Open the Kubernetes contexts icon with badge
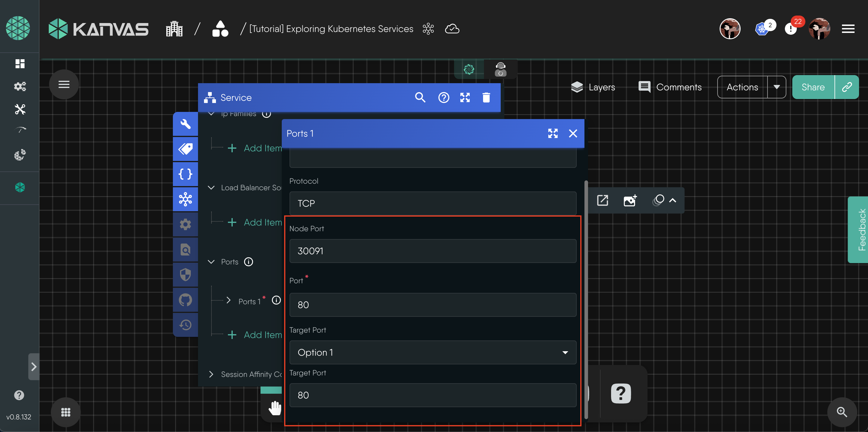The image size is (868, 432). [x=762, y=29]
